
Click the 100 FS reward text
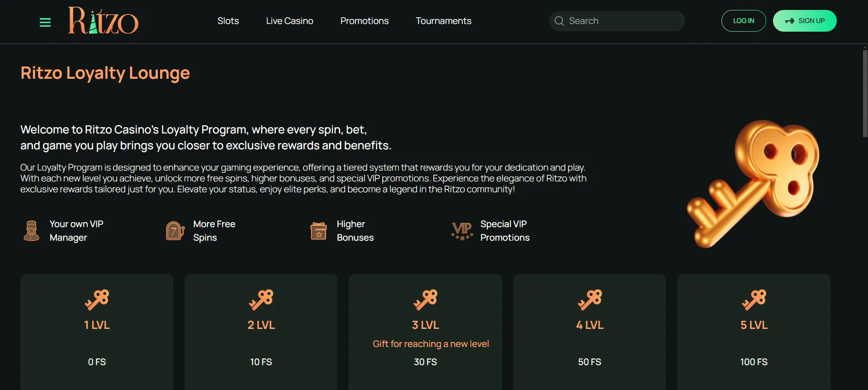754,362
